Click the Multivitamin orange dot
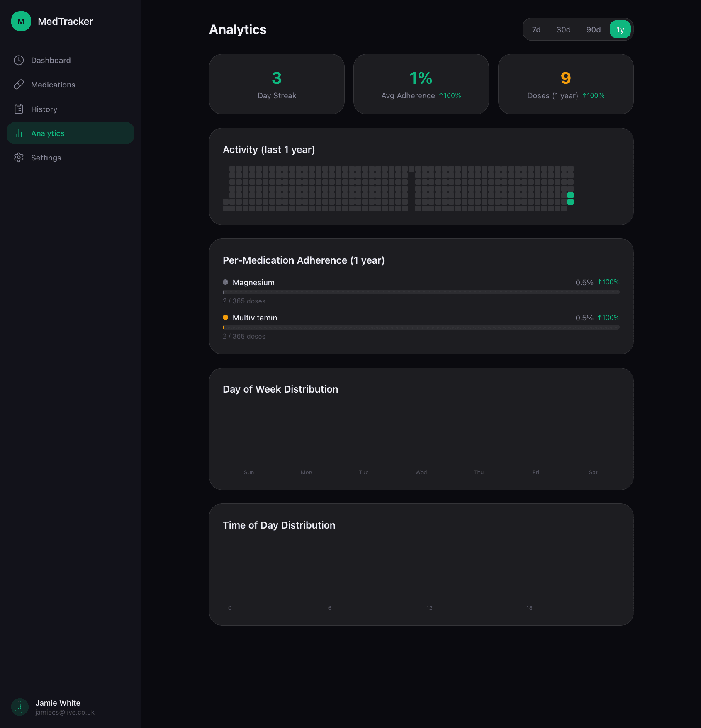Viewport: 701px width, 728px height. tap(225, 317)
